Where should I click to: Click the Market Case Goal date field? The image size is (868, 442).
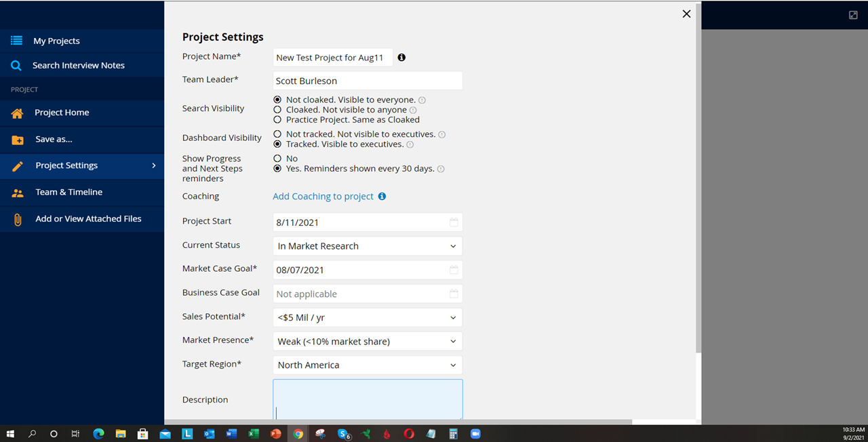[x=368, y=270]
